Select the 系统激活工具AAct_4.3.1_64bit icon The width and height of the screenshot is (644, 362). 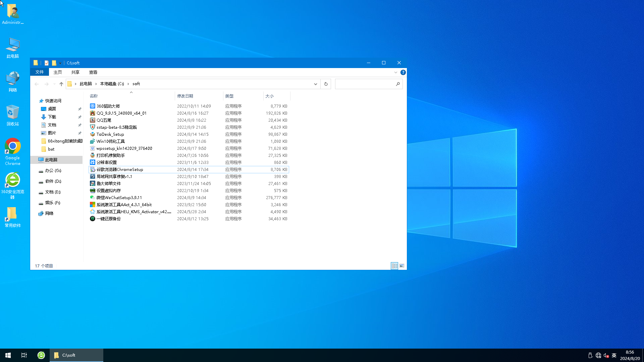(x=93, y=204)
